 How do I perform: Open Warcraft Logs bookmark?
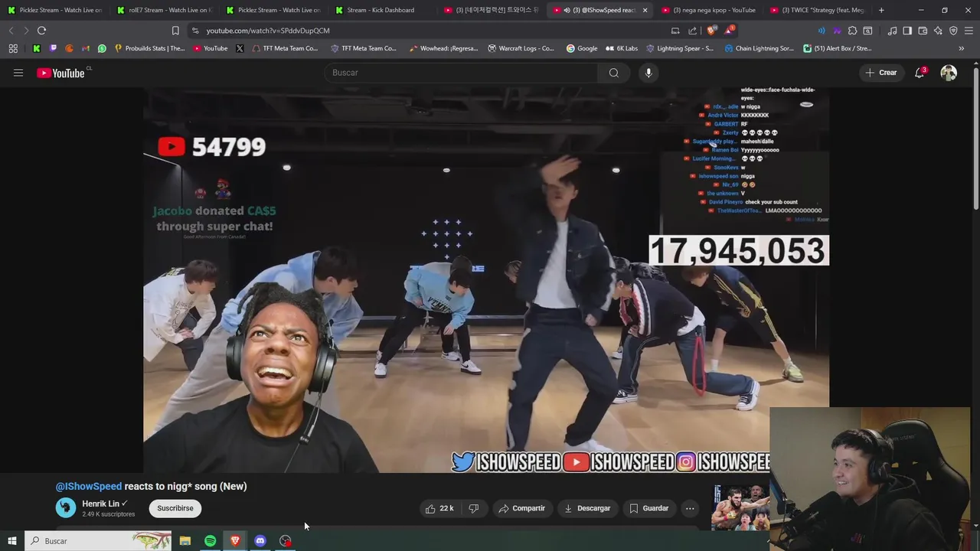(520, 48)
